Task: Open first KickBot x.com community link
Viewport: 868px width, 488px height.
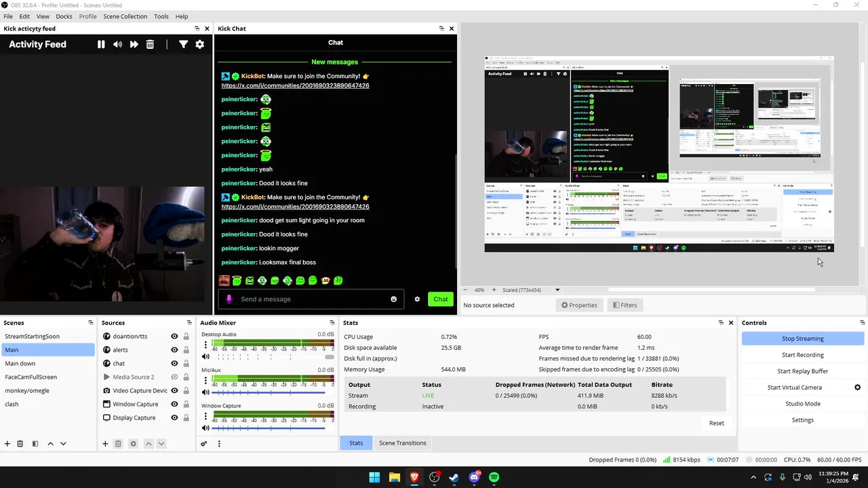Action: (x=295, y=86)
